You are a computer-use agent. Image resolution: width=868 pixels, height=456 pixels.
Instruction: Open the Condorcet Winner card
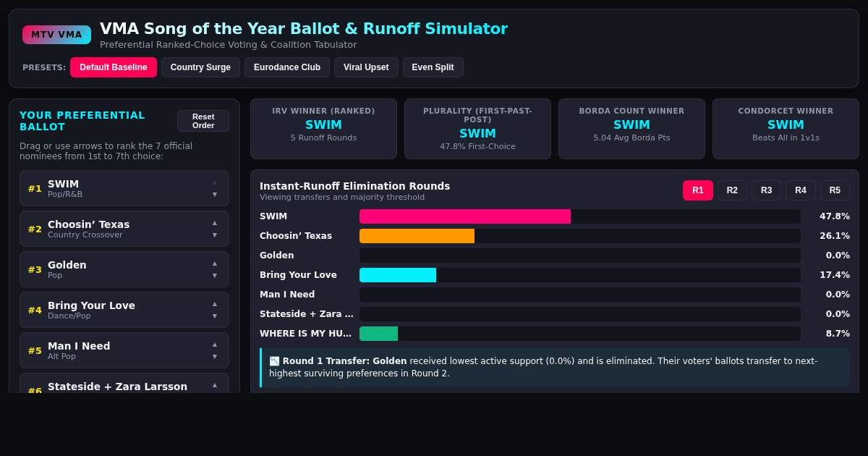[786, 129]
